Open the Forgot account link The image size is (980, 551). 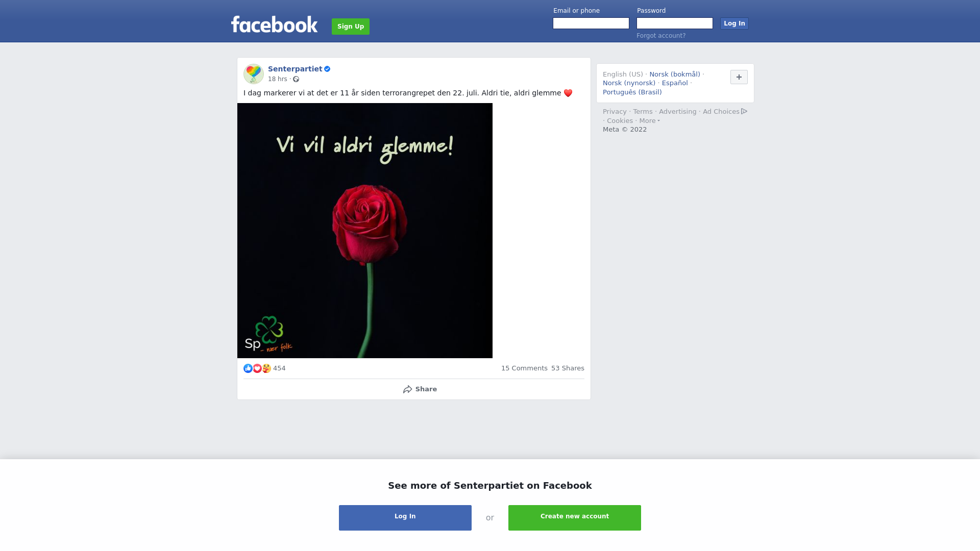tap(661, 36)
